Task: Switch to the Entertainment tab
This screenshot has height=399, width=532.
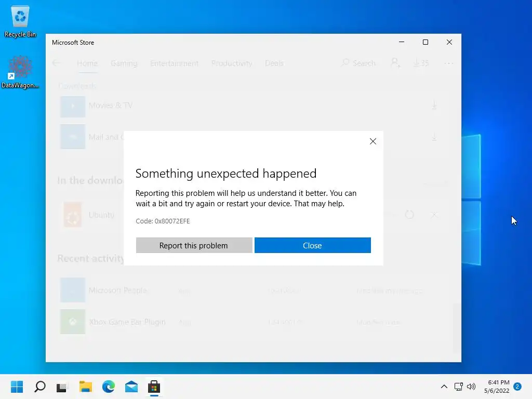Action: [x=175, y=63]
